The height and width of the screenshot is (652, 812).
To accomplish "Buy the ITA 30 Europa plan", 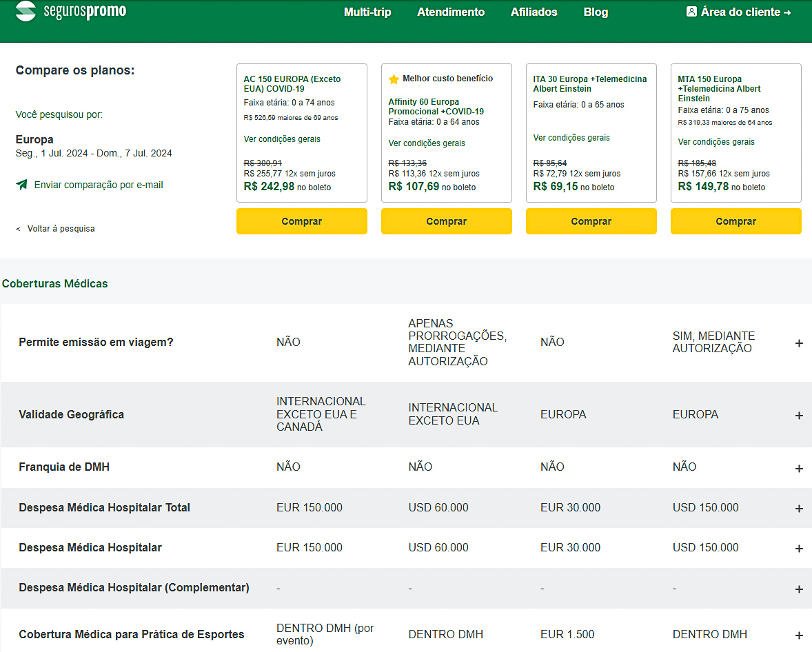I will [x=591, y=221].
